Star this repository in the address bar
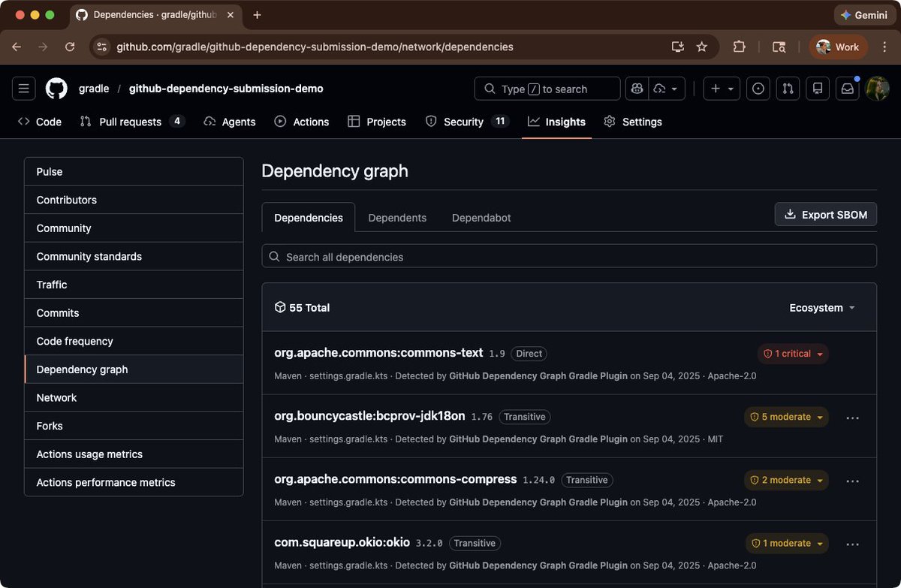901x588 pixels. click(701, 47)
